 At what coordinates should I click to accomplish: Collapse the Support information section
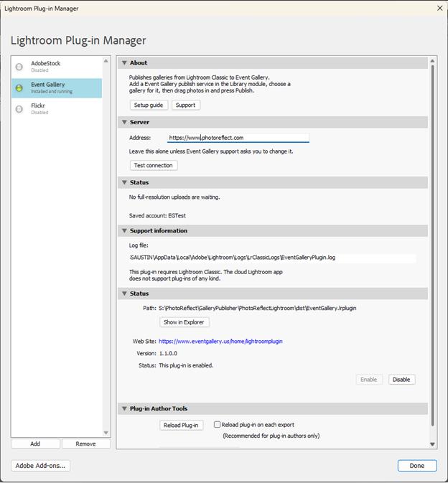[124, 230]
